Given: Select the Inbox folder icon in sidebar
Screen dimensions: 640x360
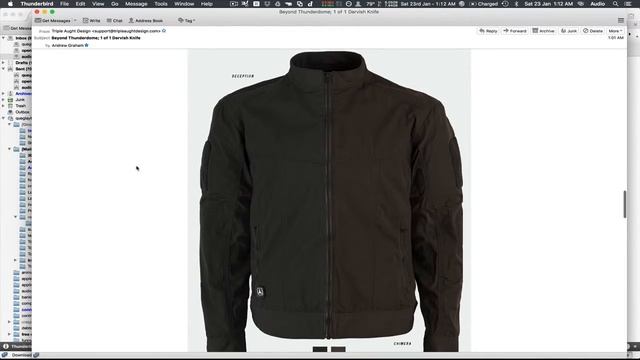Looking at the screenshot, I should coord(11,38).
